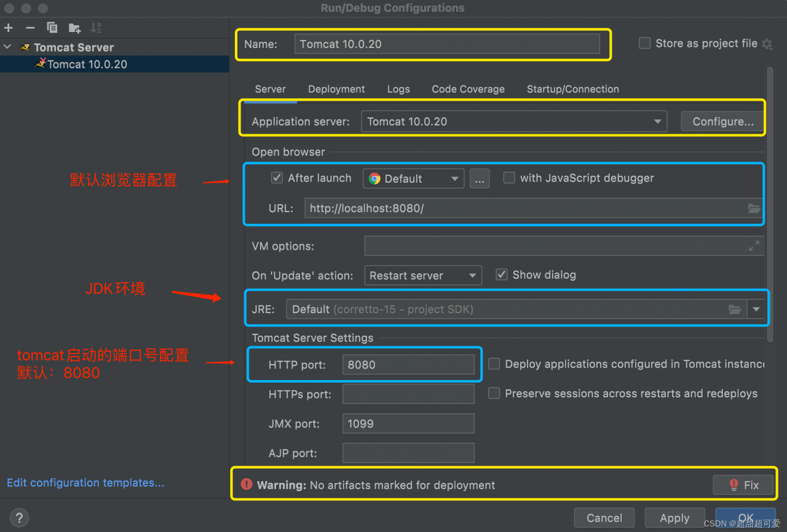Enable Preserve sessions across restarts and redeploys
787x532 pixels.
(494, 393)
